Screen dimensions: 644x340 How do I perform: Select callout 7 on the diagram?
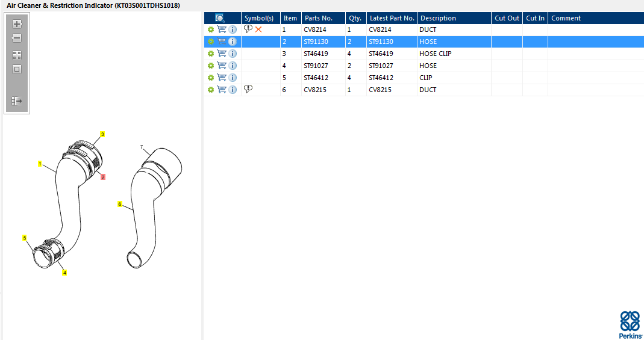[x=142, y=147]
